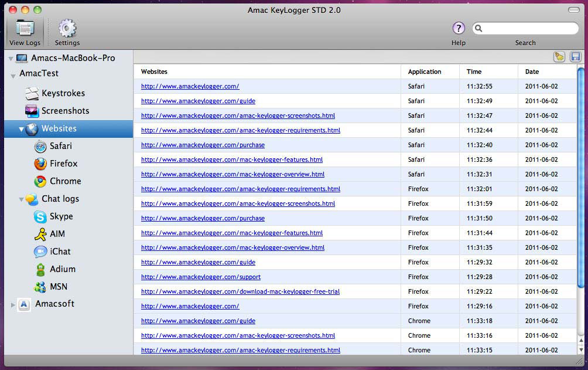Viewport: 588px width, 370px height.
Task: Collapse the Amacs-MacBook-Pro tree node
Action: pyautogui.click(x=11, y=59)
